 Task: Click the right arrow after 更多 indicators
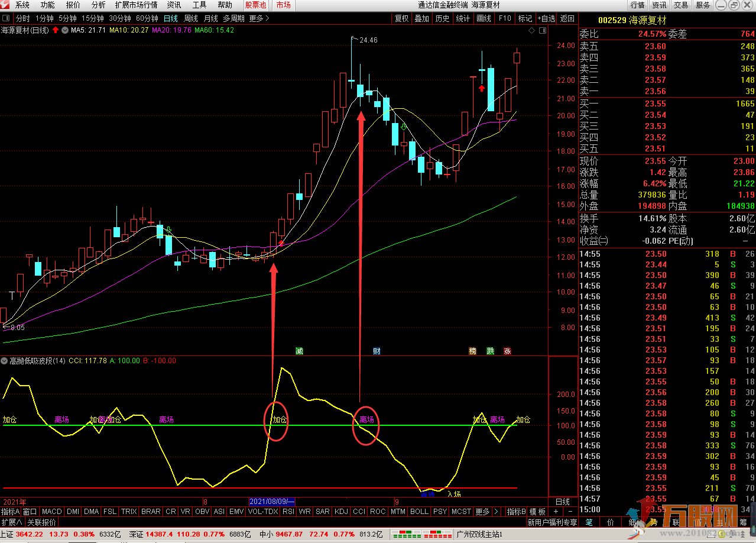[x=496, y=512]
